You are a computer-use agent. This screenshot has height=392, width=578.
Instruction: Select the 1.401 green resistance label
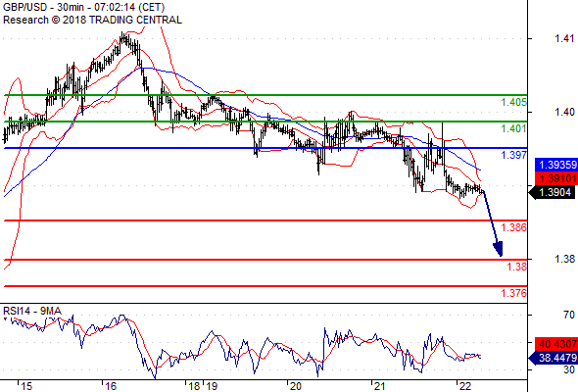(x=513, y=128)
